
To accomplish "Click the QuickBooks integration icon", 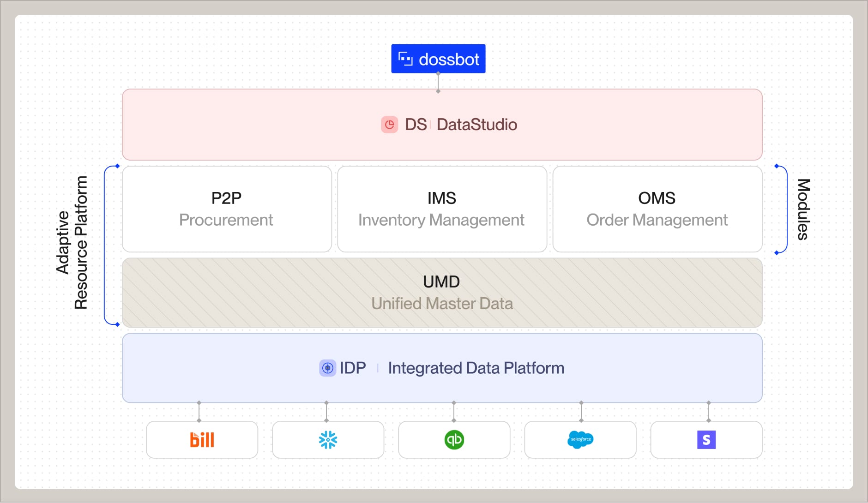I will pyautogui.click(x=454, y=440).
